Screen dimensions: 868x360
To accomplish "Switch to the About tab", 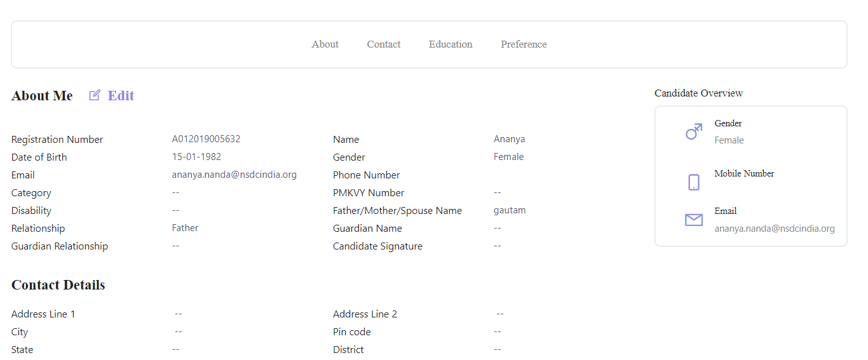I will pos(325,44).
